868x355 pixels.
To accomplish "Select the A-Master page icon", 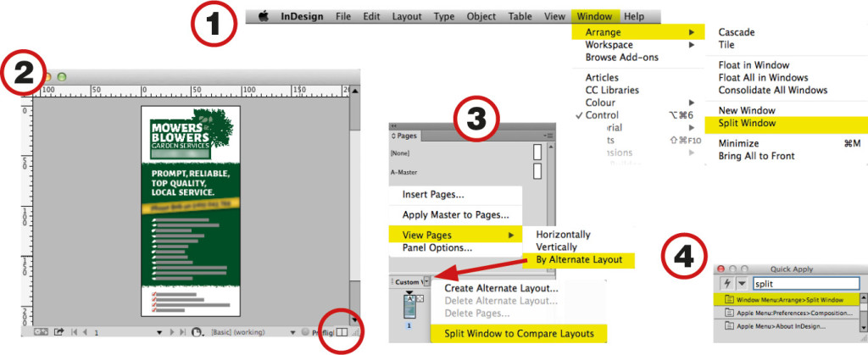I will (537, 171).
